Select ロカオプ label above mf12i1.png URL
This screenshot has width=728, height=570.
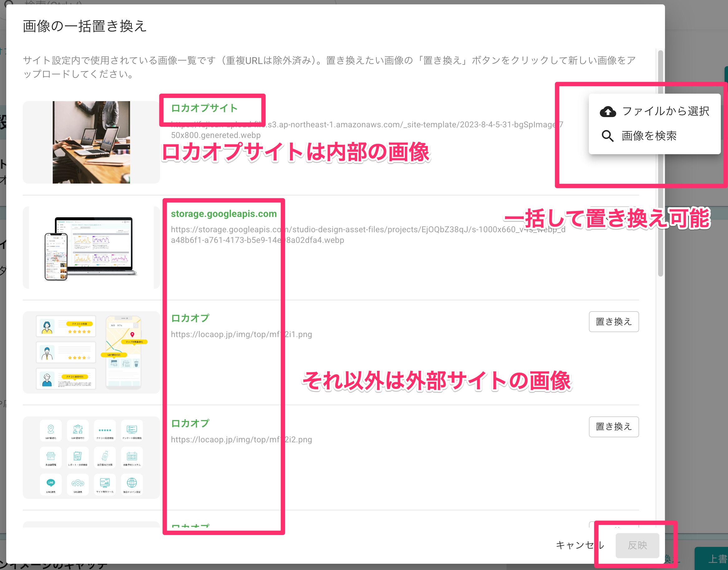pyautogui.click(x=190, y=318)
